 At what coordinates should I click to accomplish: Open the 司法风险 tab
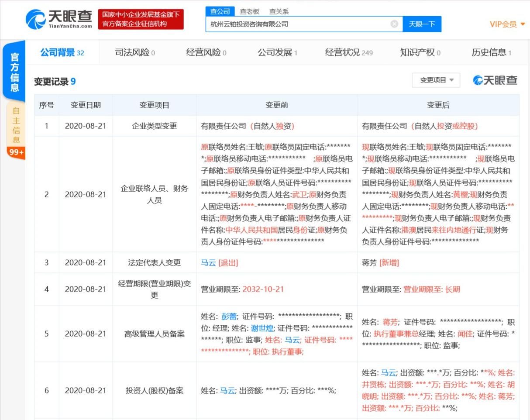tap(134, 53)
